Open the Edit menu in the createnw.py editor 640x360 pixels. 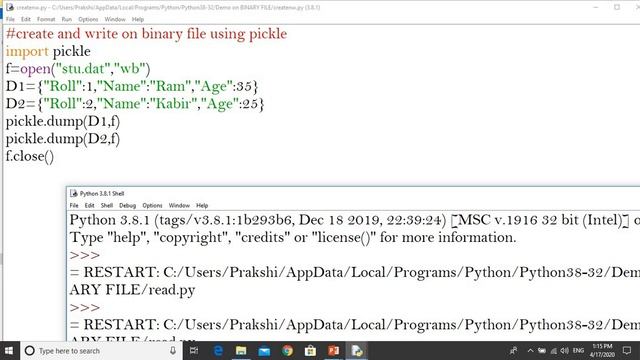(26, 19)
